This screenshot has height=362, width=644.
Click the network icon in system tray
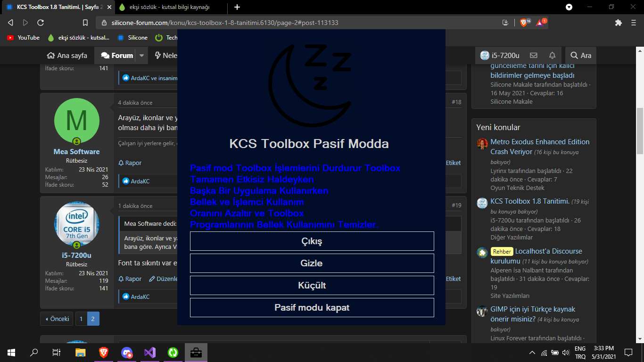click(544, 353)
